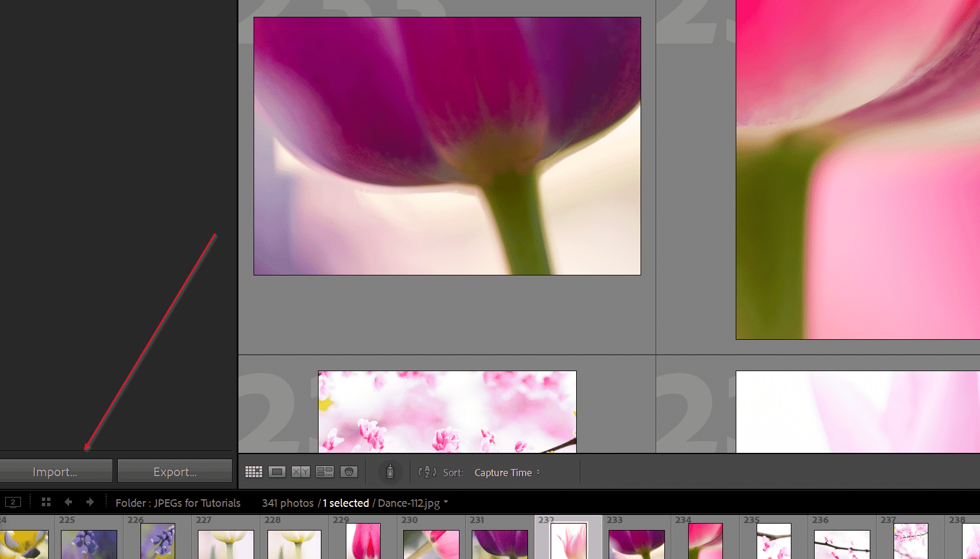Enable the Painter spray can tool
The height and width of the screenshot is (559, 980).
pyautogui.click(x=390, y=471)
